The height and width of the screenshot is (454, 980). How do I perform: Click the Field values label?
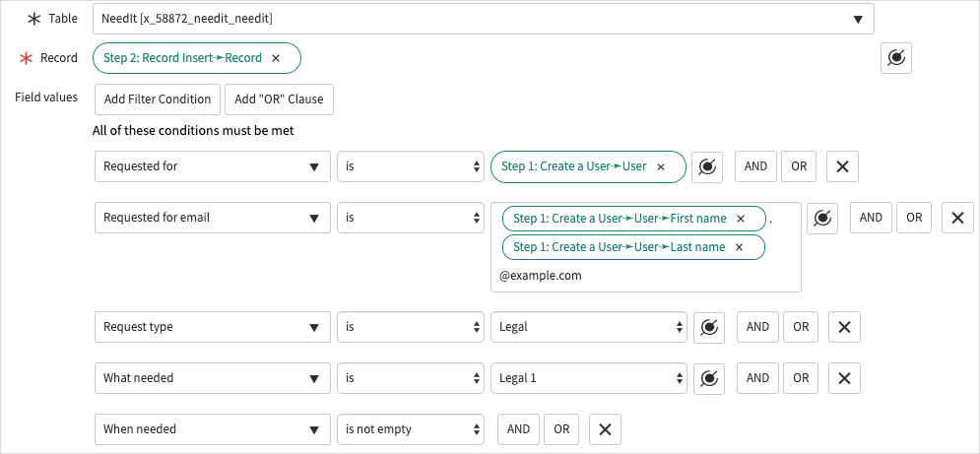pos(46,97)
